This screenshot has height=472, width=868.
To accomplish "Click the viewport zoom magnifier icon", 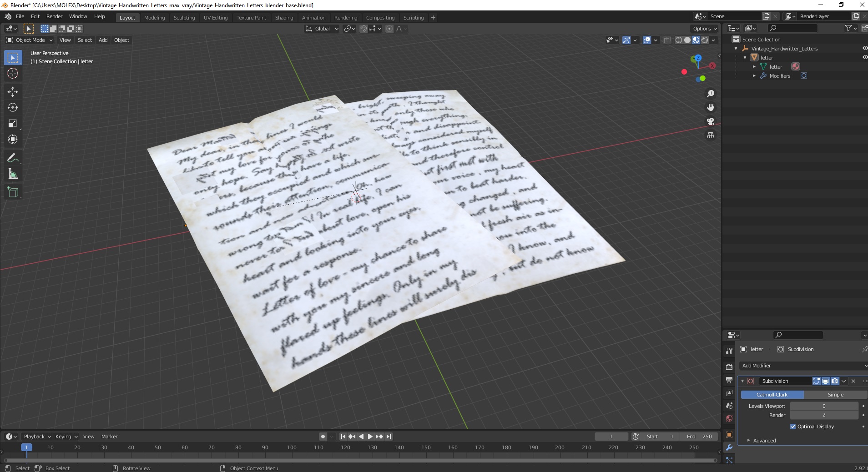I will tap(711, 94).
